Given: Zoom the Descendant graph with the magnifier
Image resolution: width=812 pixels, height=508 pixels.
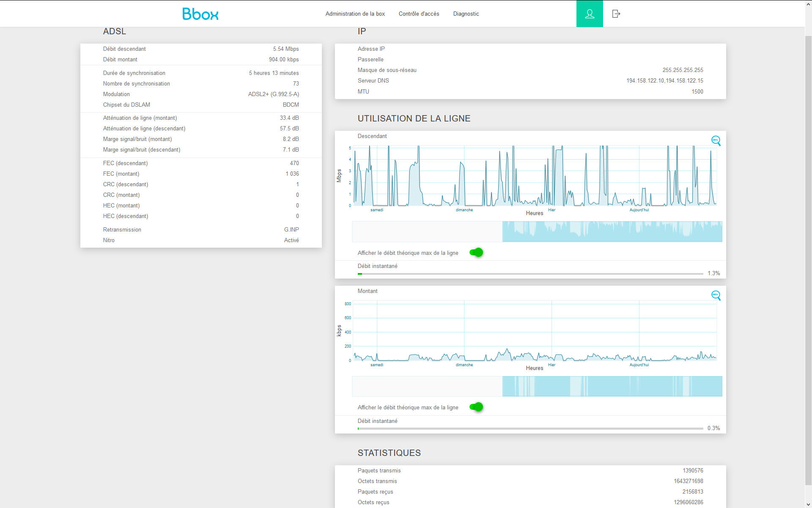Looking at the screenshot, I should coord(716,141).
